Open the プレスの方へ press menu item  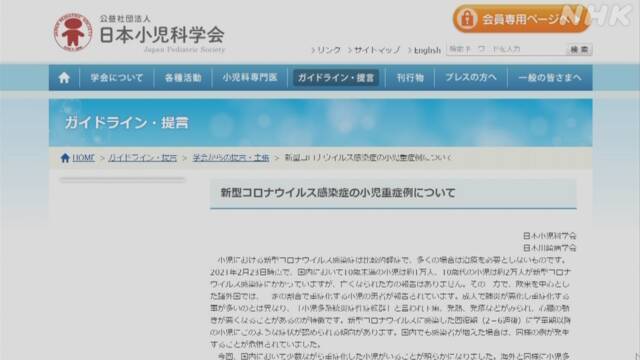click(x=471, y=78)
